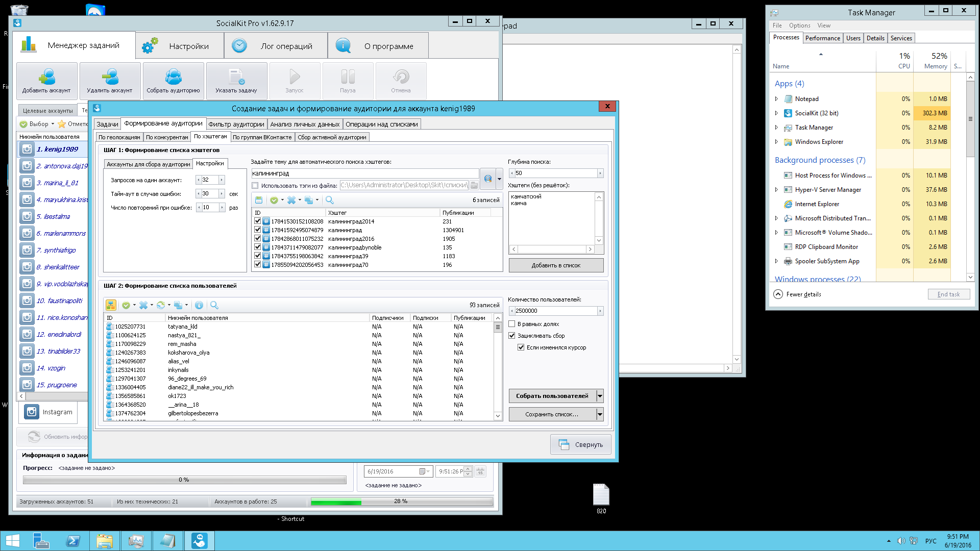
Task: Switch to Фильтр аудитории tab
Action: tap(236, 124)
